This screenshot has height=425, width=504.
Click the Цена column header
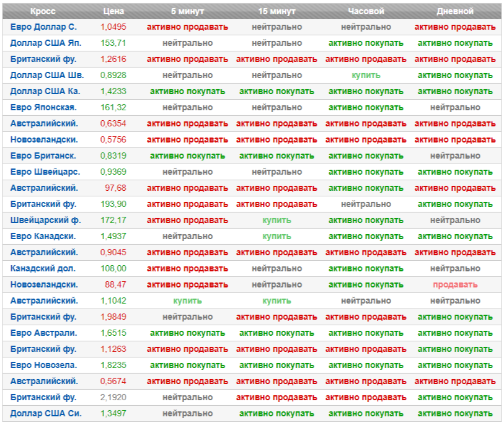click(113, 11)
